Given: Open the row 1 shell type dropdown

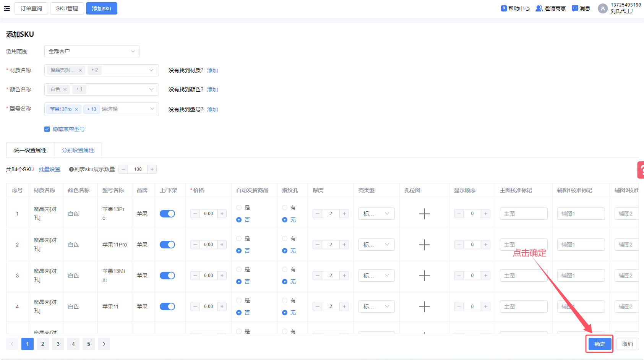Looking at the screenshot, I should [376, 214].
